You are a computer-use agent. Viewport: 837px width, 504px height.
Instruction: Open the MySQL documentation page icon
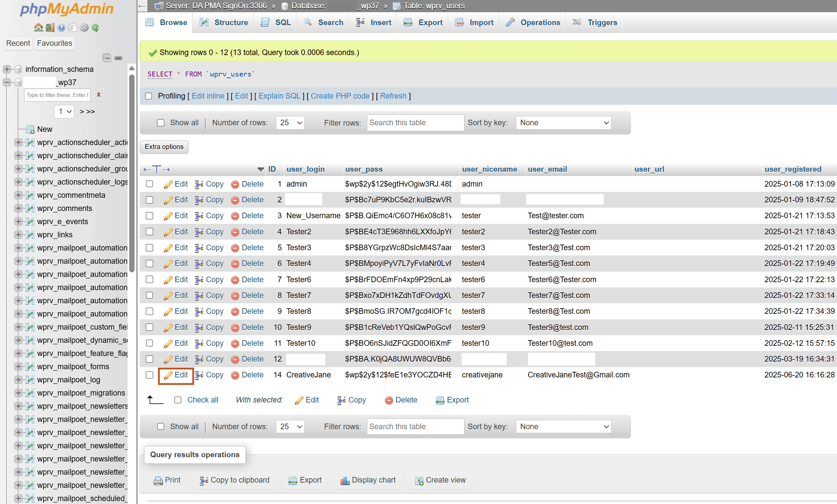point(72,27)
